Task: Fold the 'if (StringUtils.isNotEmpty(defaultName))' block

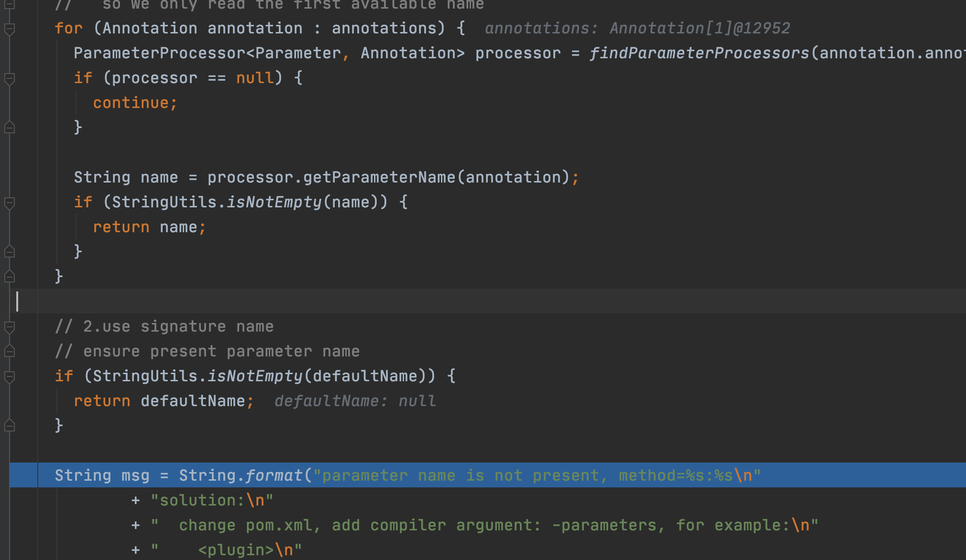Action: pos(9,377)
